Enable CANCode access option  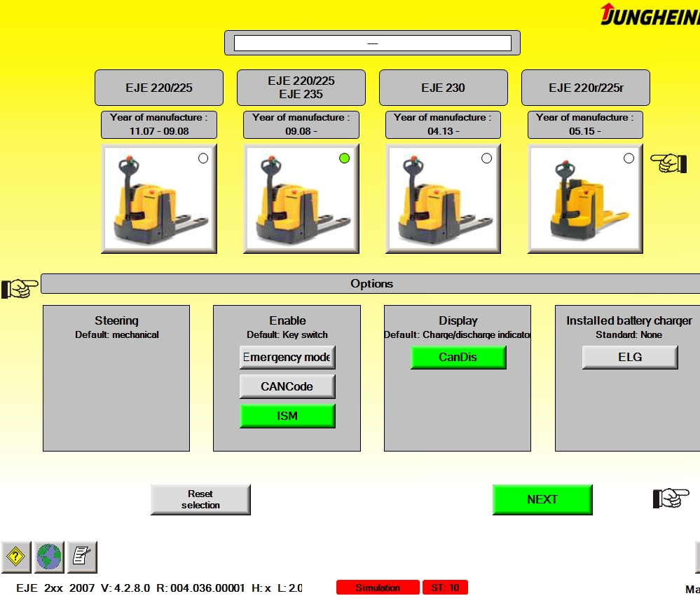[x=287, y=386]
